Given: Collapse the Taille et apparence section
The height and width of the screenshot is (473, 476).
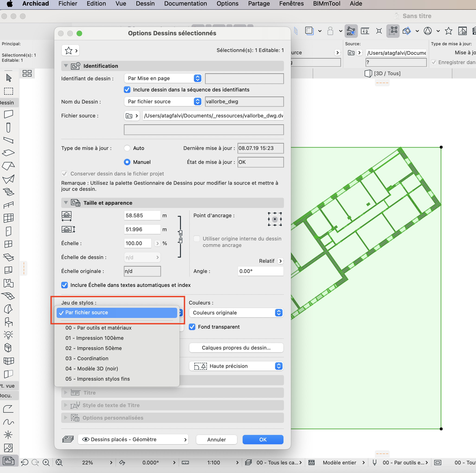Looking at the screenshot, I should (66, 203).
